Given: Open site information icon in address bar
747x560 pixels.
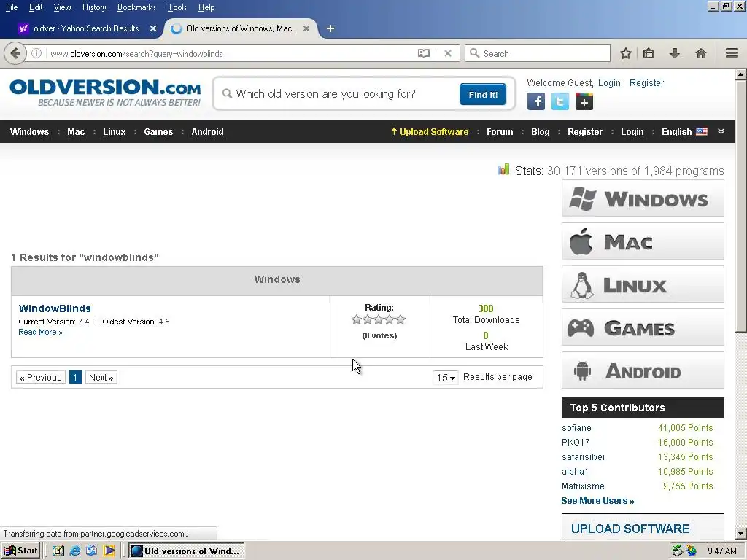Looking at the screenshot, I should click(x=36, y=53).
